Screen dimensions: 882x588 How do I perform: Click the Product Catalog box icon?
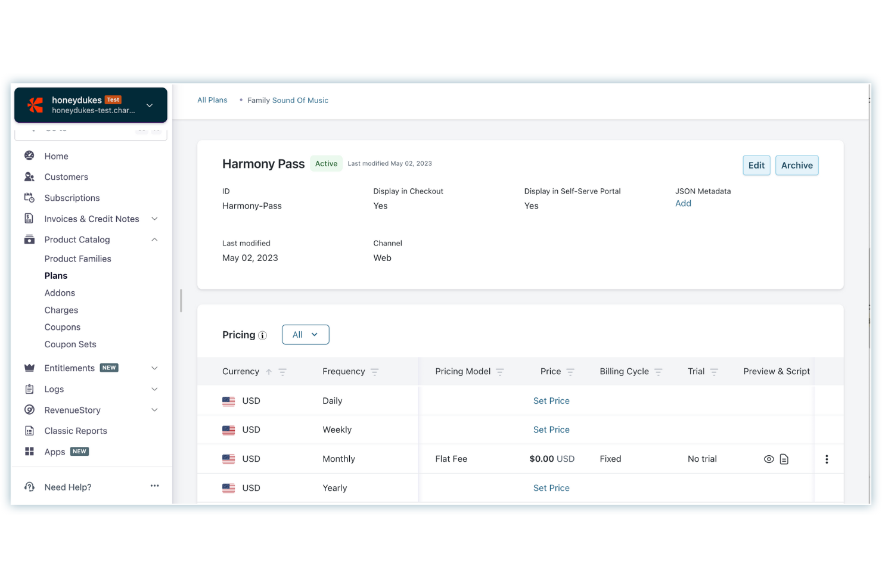point(29,239)
